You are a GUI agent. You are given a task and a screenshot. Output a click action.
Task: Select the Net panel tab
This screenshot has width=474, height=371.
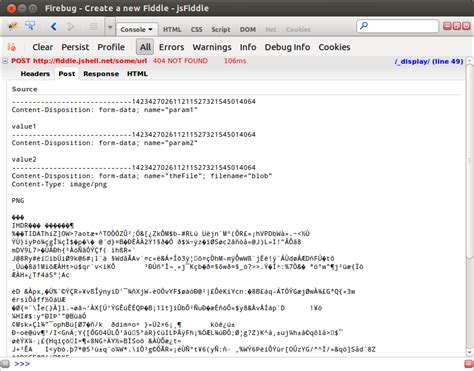tap(271, 29)
